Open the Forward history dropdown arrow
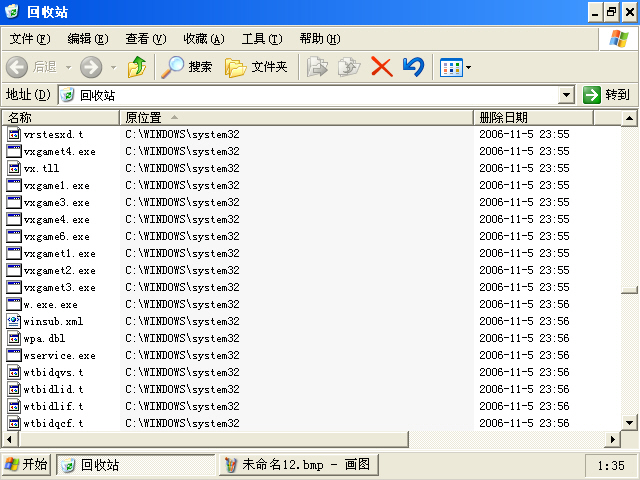The width and height of the screenshot is (640, 480). [113, 67]
